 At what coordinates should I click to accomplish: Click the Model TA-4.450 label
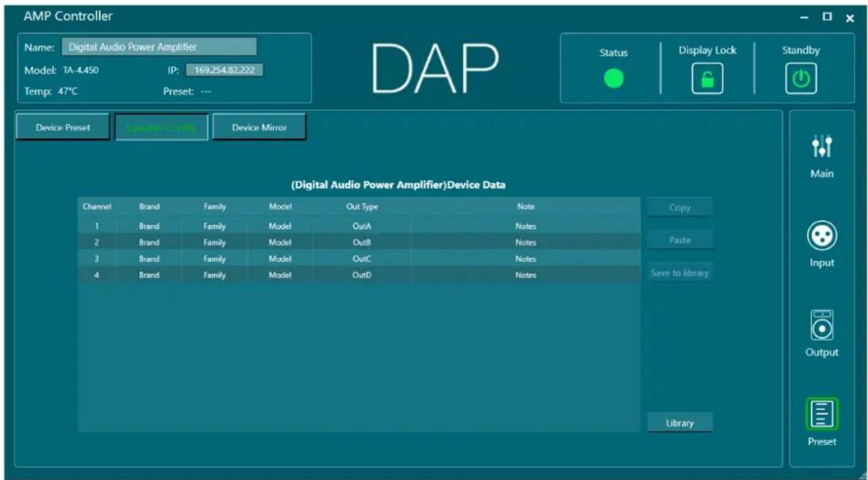(x=61, y=70)
